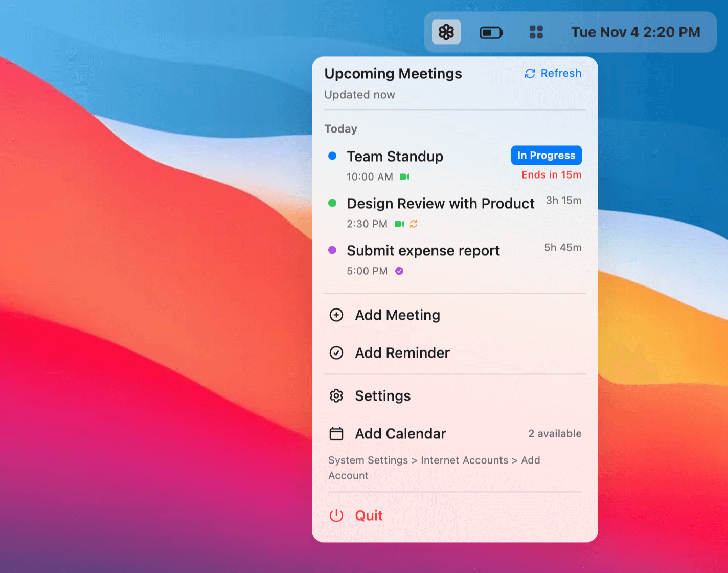Select the Add Reminder menu item
Viewport: 728px width, 573px height.
402,353
